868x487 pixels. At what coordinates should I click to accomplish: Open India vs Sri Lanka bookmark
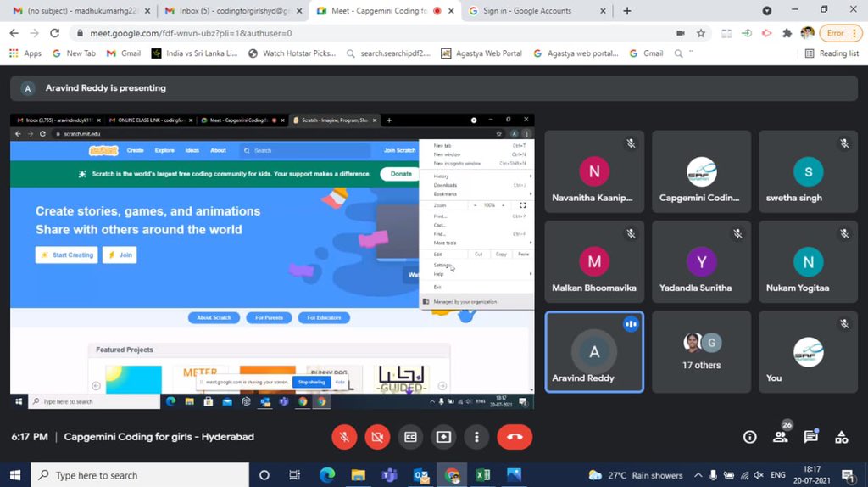[x=195, y=53]
